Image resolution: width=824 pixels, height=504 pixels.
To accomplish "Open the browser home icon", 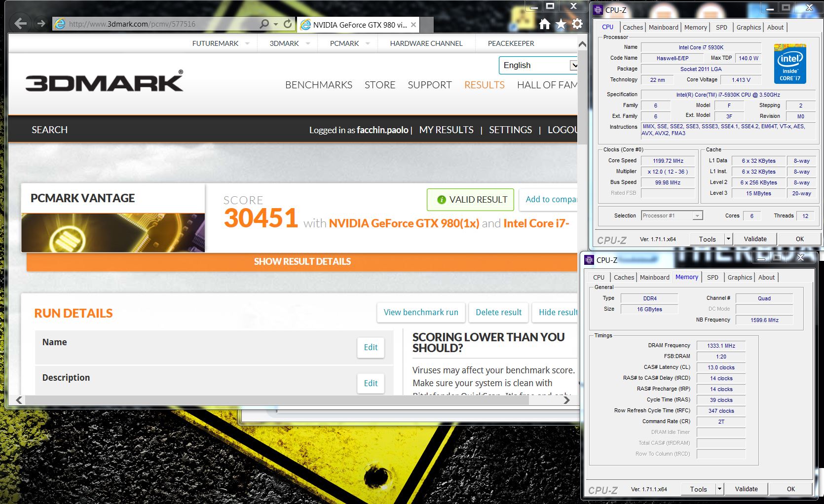I will (x=544, y=24).
